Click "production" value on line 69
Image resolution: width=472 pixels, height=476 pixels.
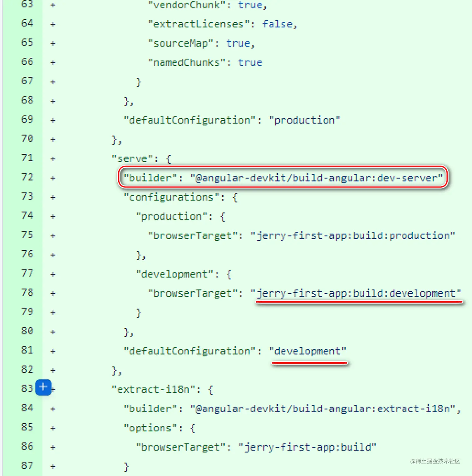click(x=304, y=120)
